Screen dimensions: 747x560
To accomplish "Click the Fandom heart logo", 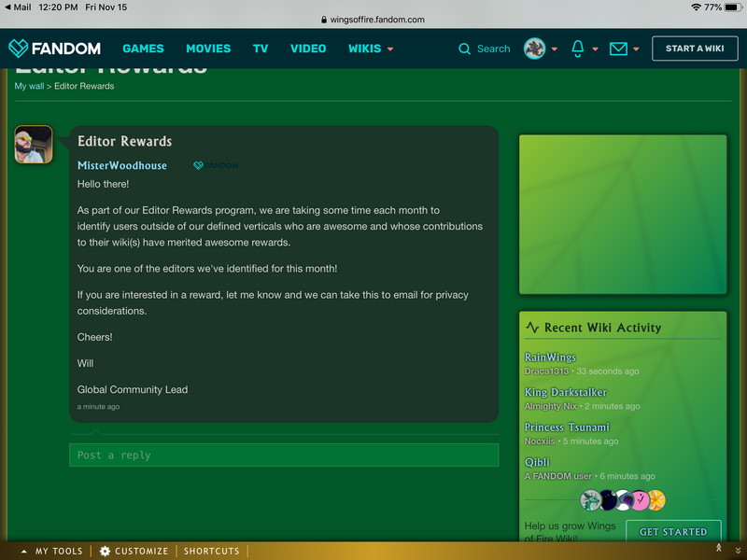I will tap(19, 49).
